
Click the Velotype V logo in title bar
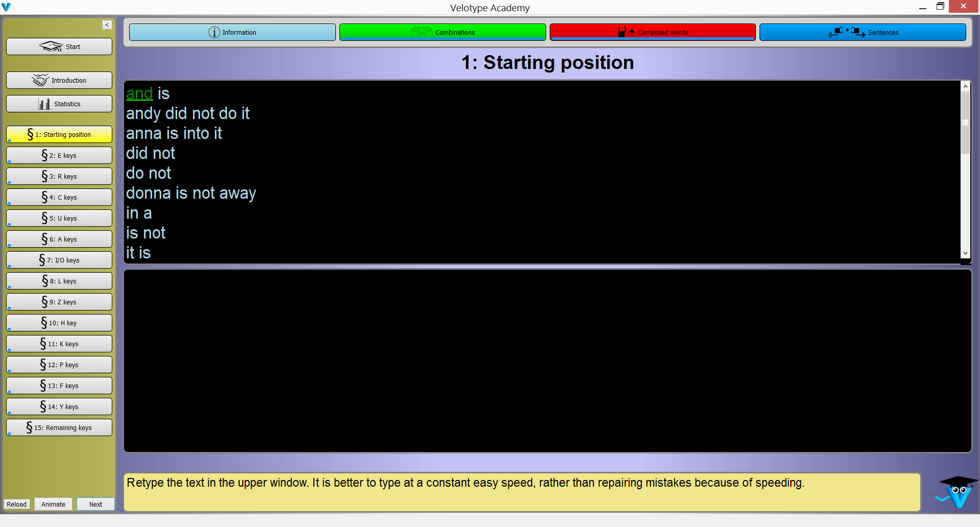coord(6,7)
